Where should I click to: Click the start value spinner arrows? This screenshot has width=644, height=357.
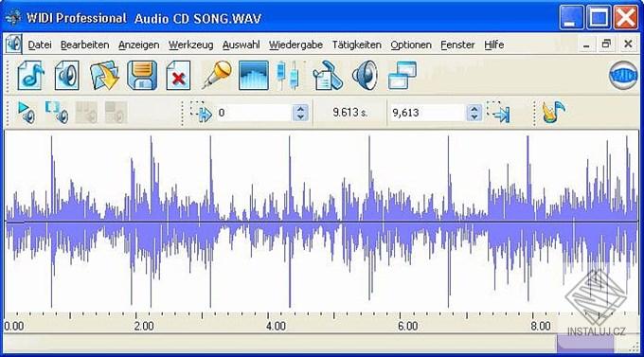(x=300, y=113)
